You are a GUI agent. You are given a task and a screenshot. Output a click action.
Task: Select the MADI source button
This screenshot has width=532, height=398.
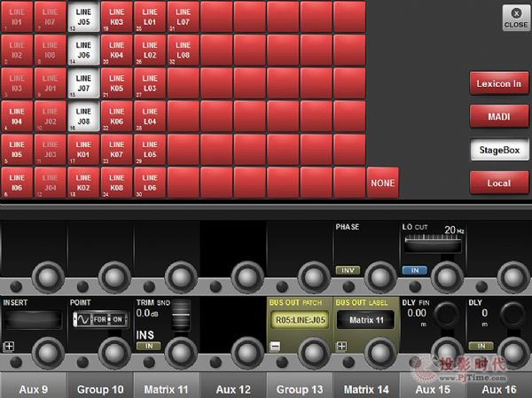(499, 117)
